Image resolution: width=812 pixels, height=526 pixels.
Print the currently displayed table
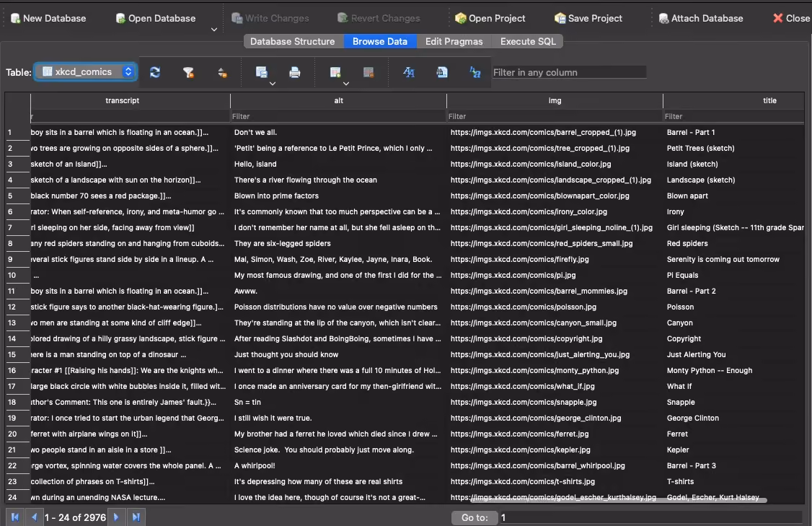click(x=295, y=73)
